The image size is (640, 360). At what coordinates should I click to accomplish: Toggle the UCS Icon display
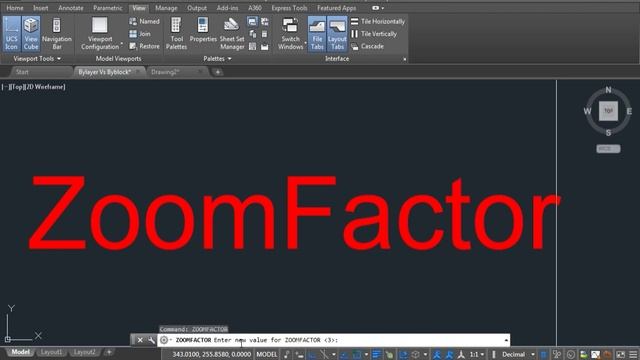point(11,34)
